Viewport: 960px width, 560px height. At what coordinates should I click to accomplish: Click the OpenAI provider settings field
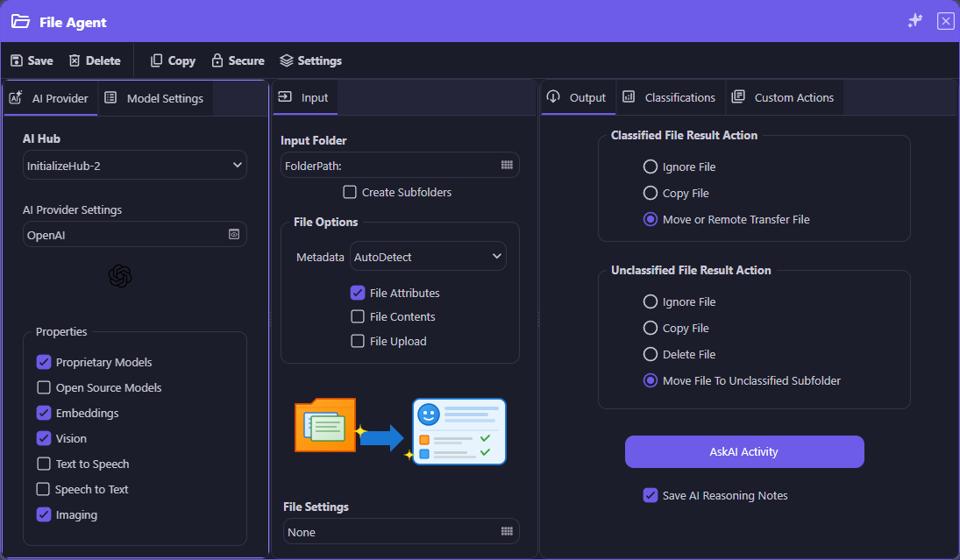pyautogui.click(x=135, y=234)
